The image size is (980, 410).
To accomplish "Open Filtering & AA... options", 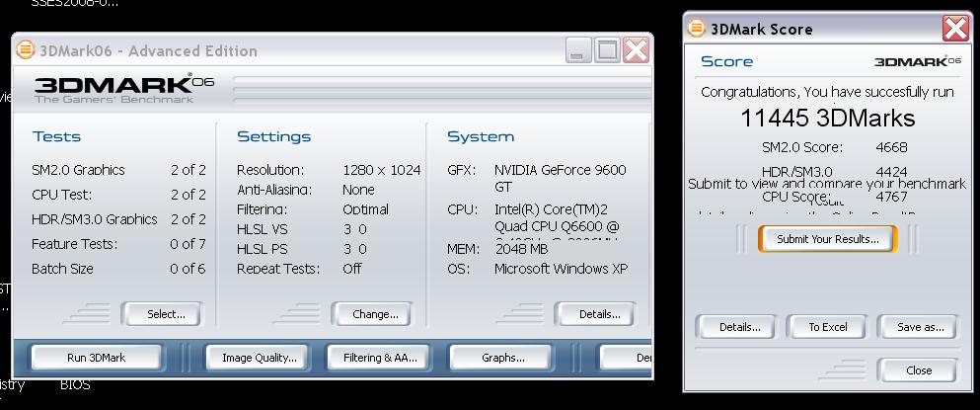I will 380,357.
